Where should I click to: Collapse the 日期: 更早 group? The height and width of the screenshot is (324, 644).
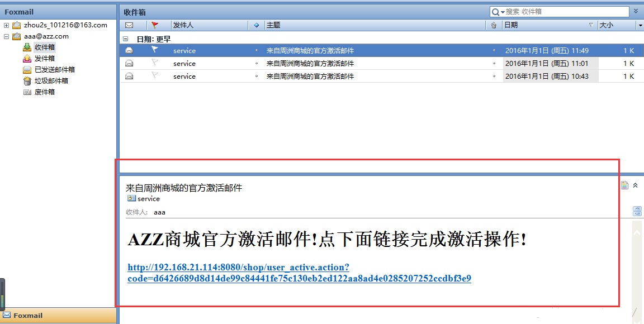coord(125,39)
